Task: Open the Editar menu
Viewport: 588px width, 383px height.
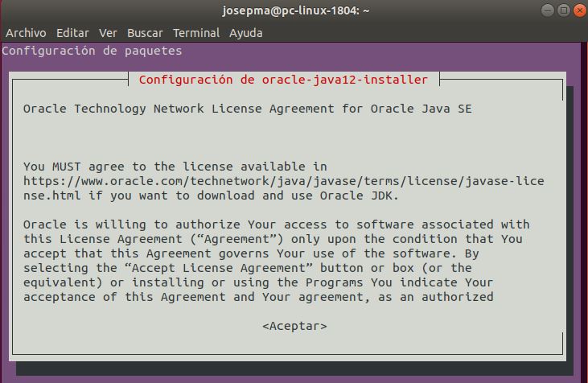Action: point(72,33)
